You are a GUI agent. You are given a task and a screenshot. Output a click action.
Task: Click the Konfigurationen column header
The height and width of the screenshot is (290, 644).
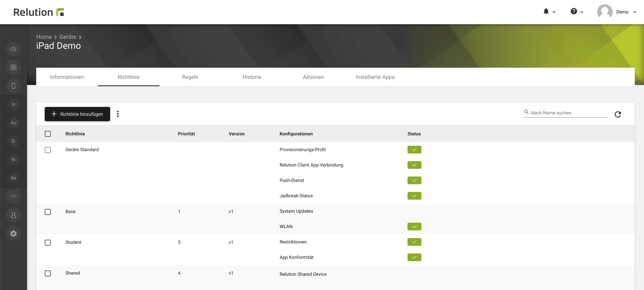296,134
